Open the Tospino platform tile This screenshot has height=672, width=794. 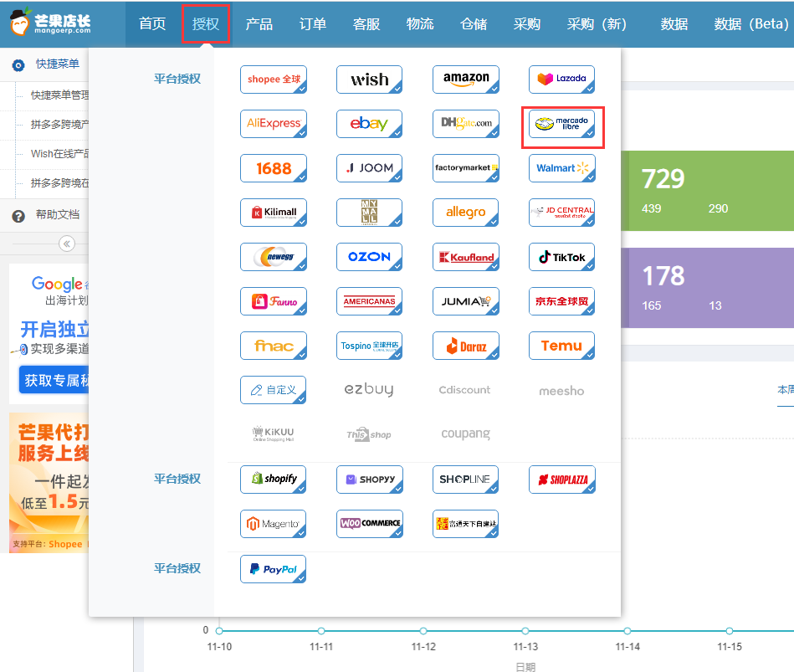pos(369,346)
